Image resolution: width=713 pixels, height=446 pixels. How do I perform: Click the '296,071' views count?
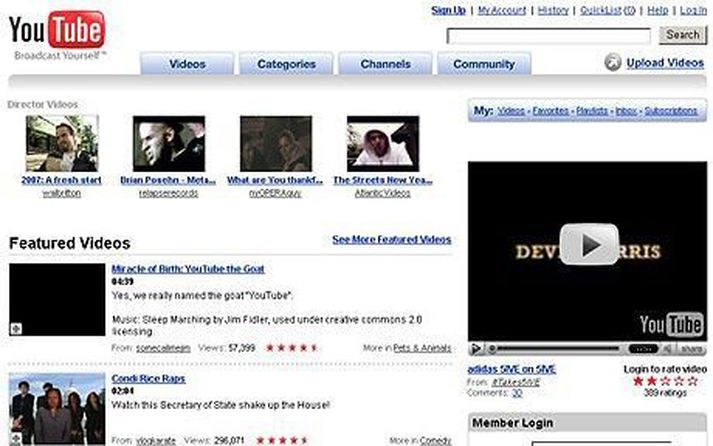click(229, 441)
